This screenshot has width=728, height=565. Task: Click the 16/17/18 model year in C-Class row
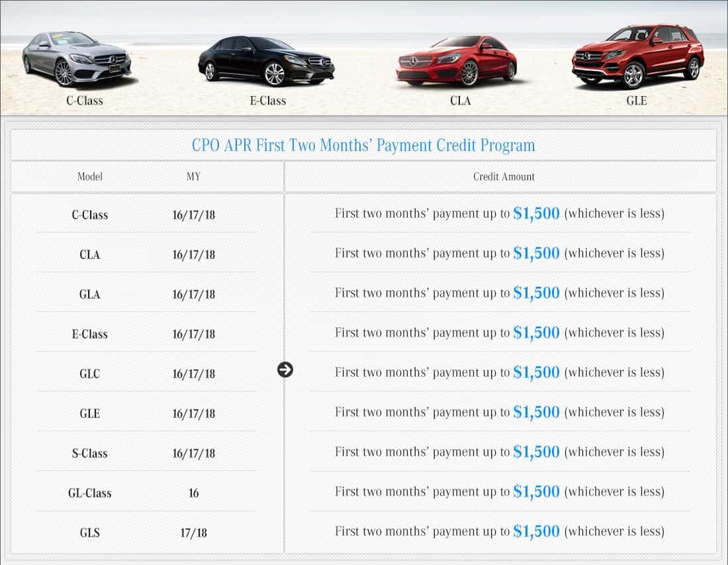pyautogui.click(x=194, y=215)
